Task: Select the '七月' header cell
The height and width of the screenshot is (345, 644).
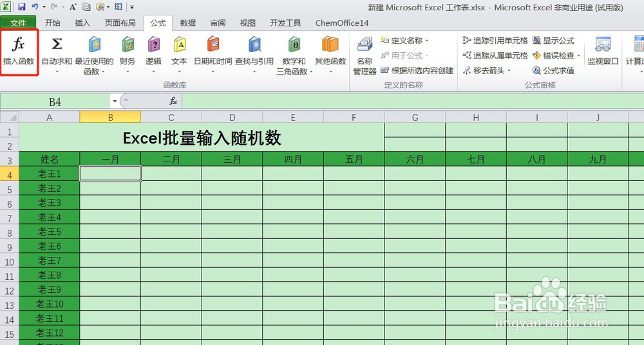Action: point(476,160)
